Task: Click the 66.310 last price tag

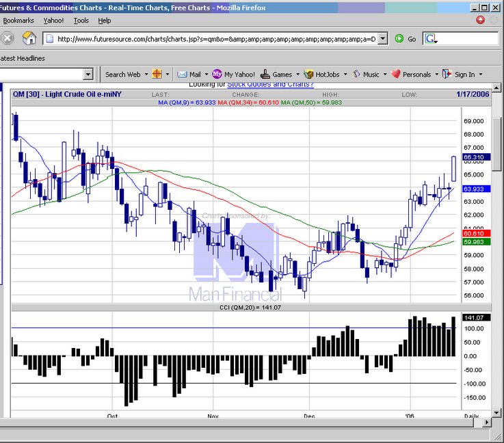Action: coord(477,157)
